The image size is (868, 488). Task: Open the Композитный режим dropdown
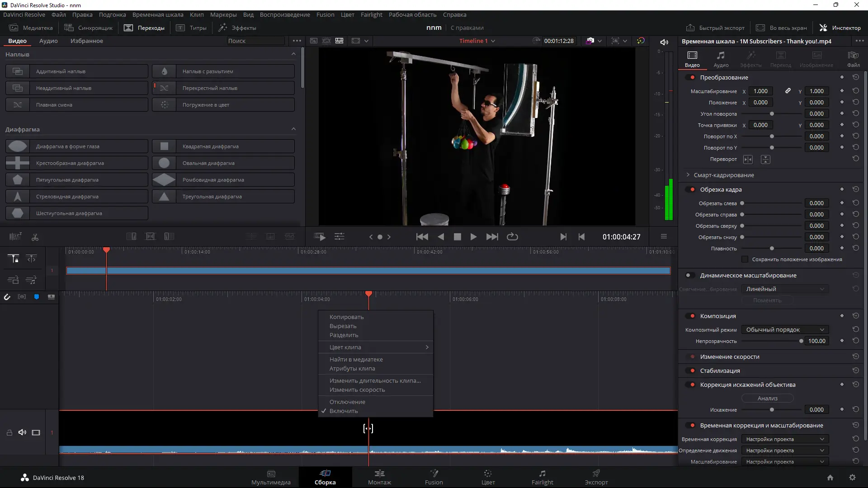click(x=785, y=329)
